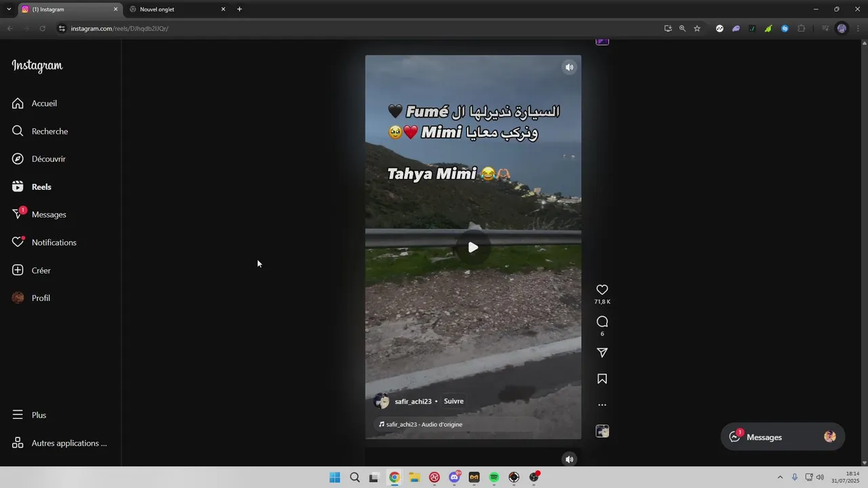Reload the page
This screenshot has height=488, width=868.
click(x=42, y=28)
